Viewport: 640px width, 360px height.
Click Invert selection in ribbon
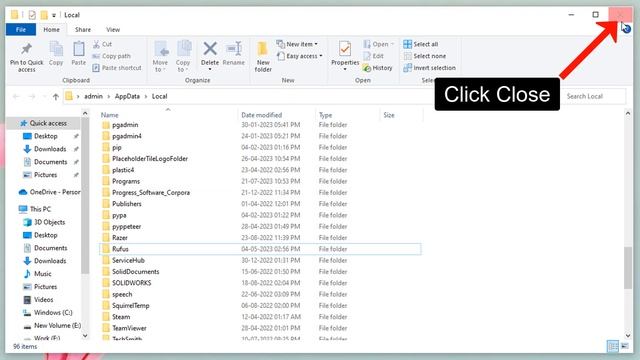[x=429, y=68]
